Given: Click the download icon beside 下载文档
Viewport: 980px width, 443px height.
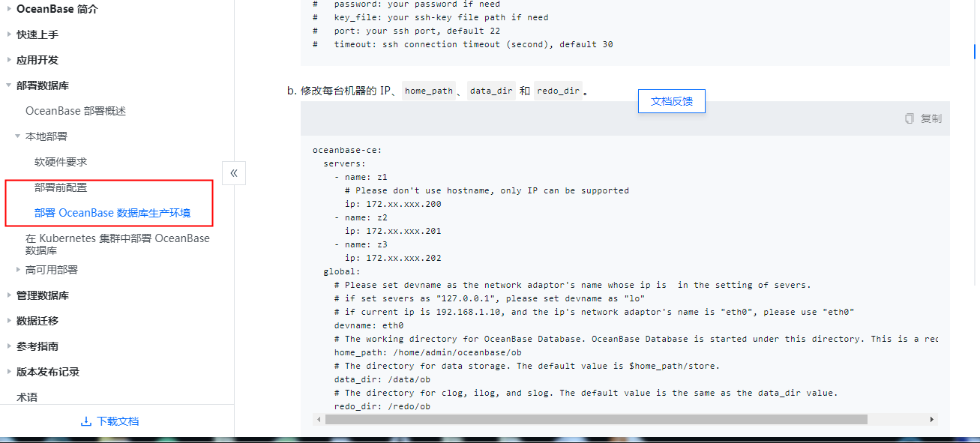Looking at the screenshot, I should pos(85,421).
